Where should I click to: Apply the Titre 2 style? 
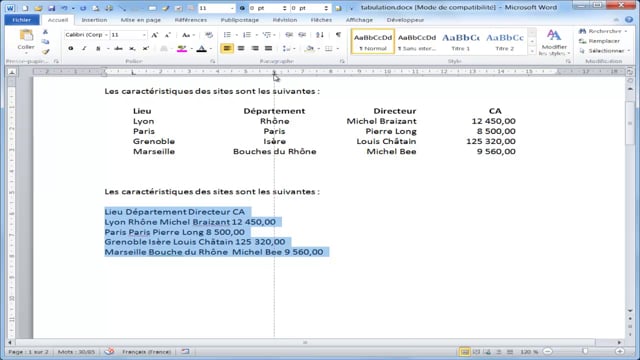(504, 42)
